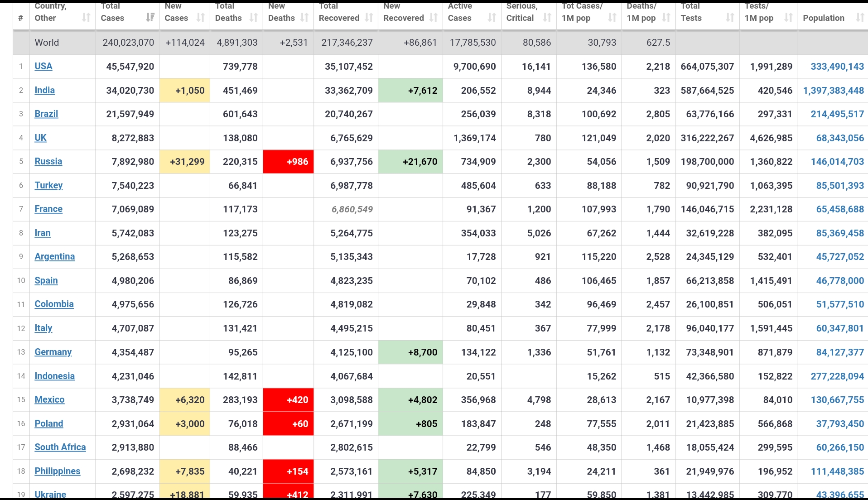Screen dimensions: 868x500
Task: Open the USA country link
Action: (x=43, y=66)
